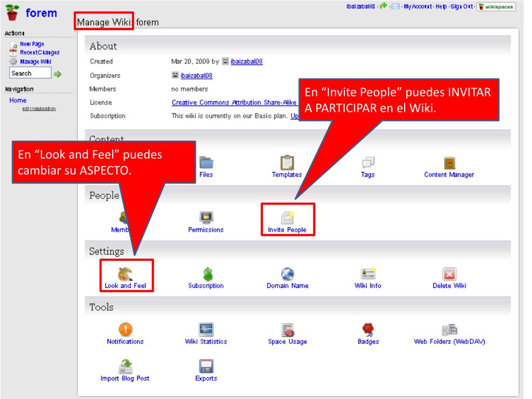Open the Permissions lock icon
Image resolution: width=532 pixels, height=399 pixels.
206,218
